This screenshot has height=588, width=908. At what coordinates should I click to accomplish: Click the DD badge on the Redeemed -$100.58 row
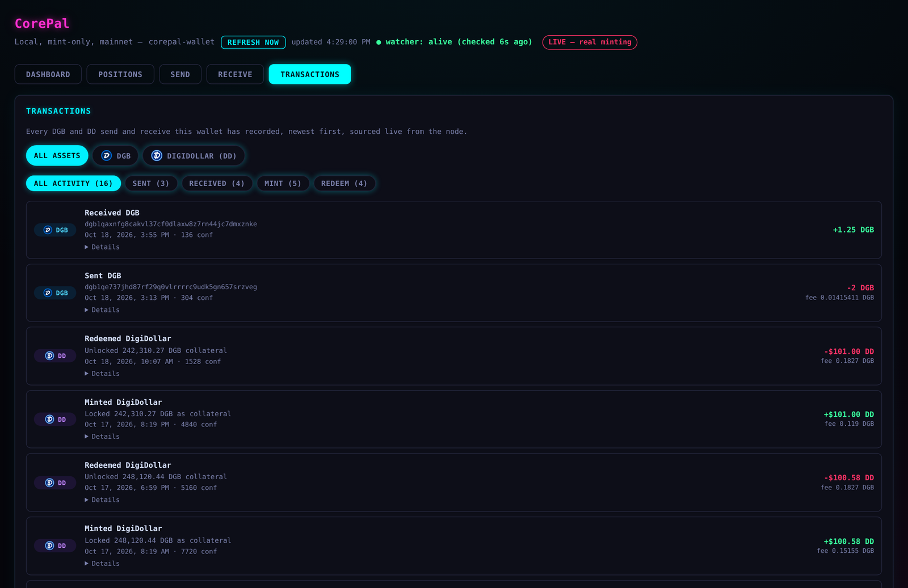55,483
